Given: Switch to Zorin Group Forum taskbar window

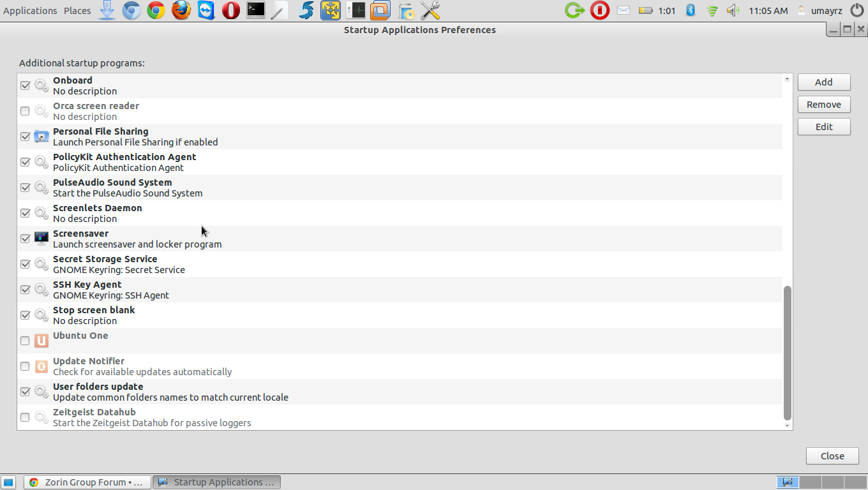Looking at the screenshot, I should click(87, 482).
